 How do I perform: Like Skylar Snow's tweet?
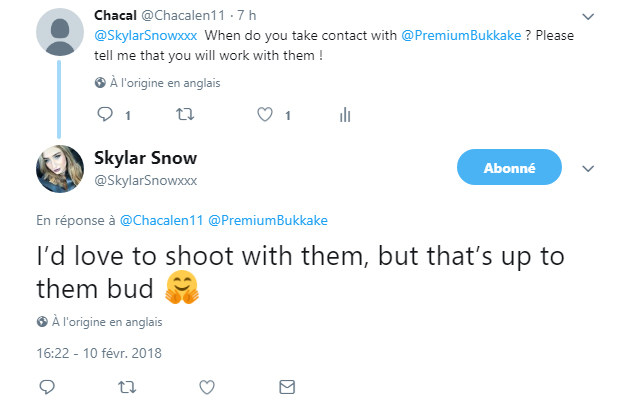coord(207,386)
